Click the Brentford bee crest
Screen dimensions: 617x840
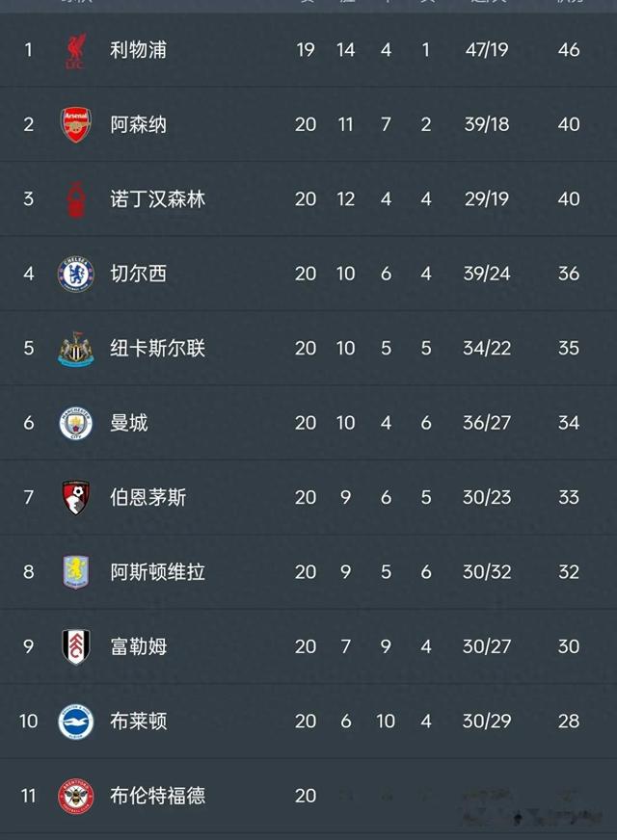75,796
